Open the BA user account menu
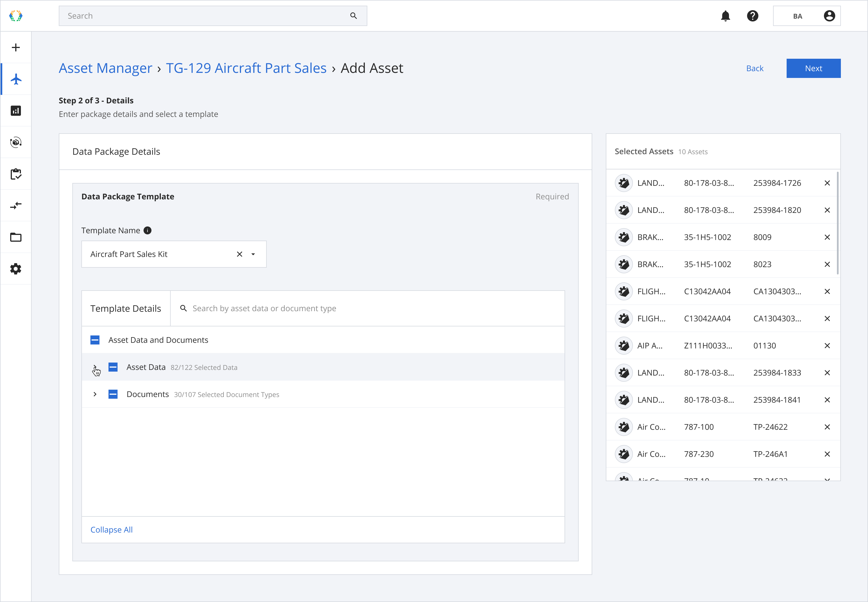The width and height of the screenshot is (868, 602). (x=806, y=16)
